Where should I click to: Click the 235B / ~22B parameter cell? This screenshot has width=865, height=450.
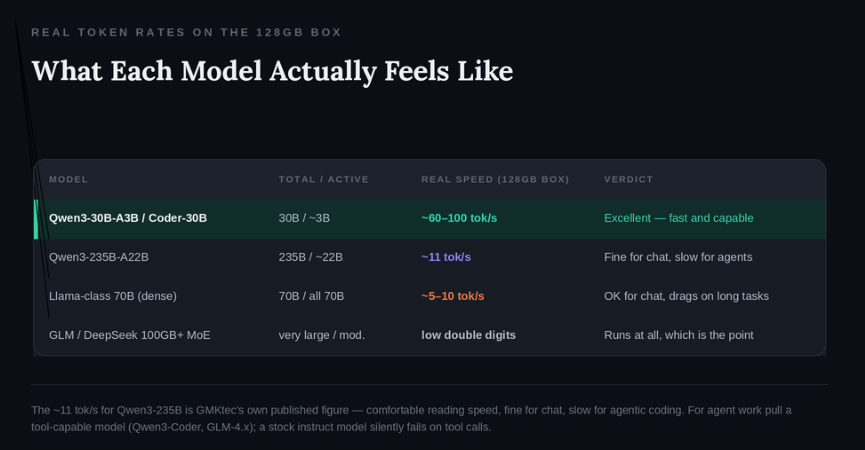311,257
